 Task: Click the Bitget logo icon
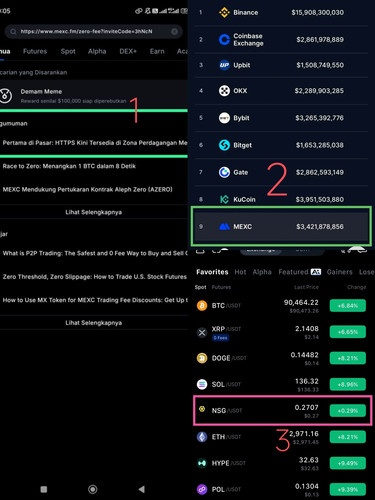coord(224,145)
